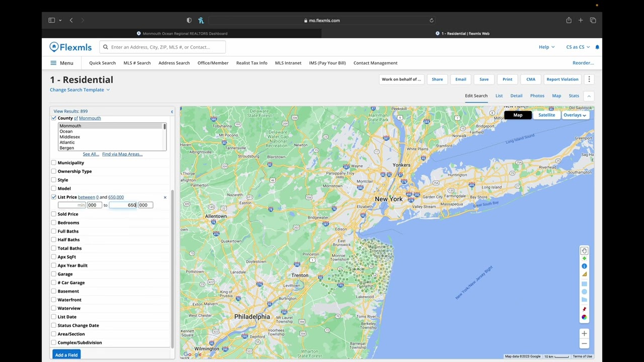The image size is (644, 362).
Task: Enable the Municipality checkbox
Action: click(x=54, y=163)
